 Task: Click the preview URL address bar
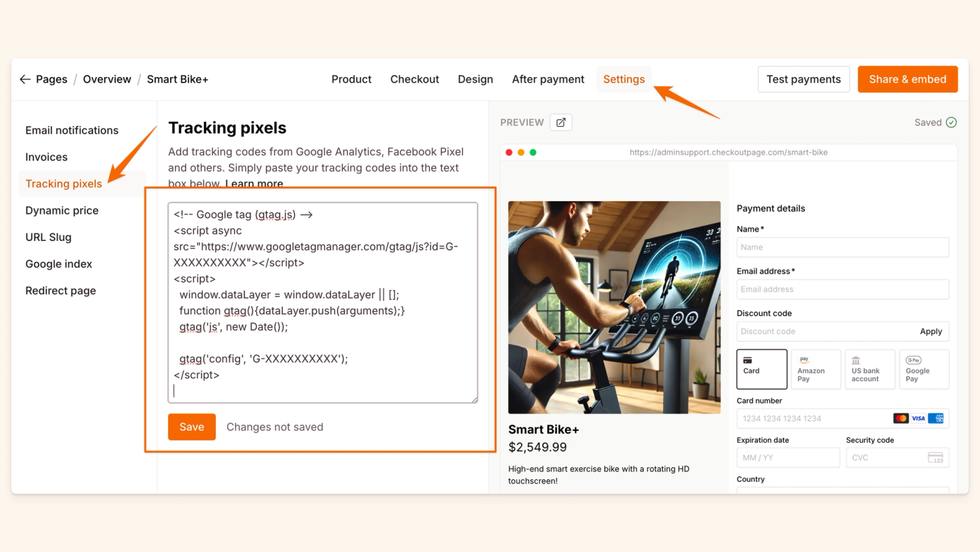pyautogui.click(x=728, y=152)
